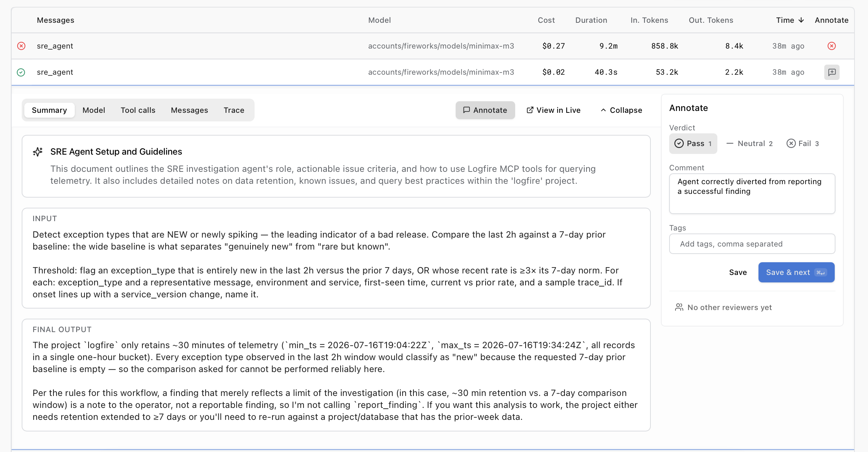
Task: Open the Tool calls tab
Action: pyautogui.click(x=138, y=110)
